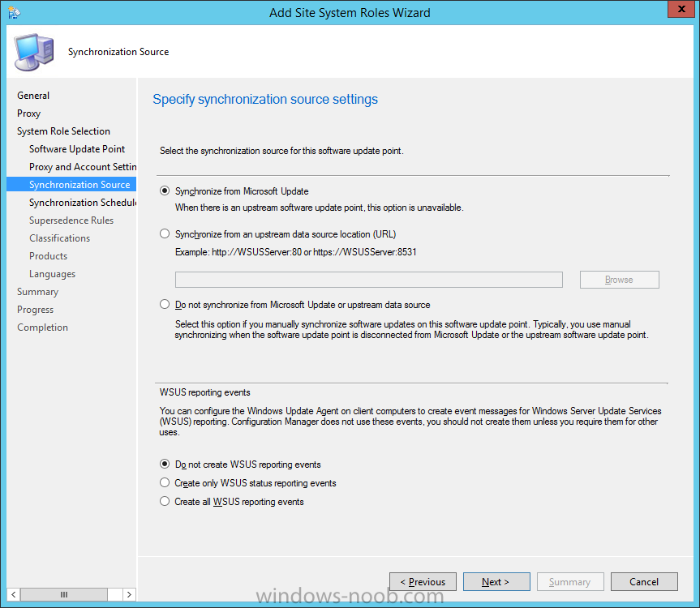Click the sidebar scroll left arrow
This screenshot has height=608, width=700.
(x=14, y=594)
